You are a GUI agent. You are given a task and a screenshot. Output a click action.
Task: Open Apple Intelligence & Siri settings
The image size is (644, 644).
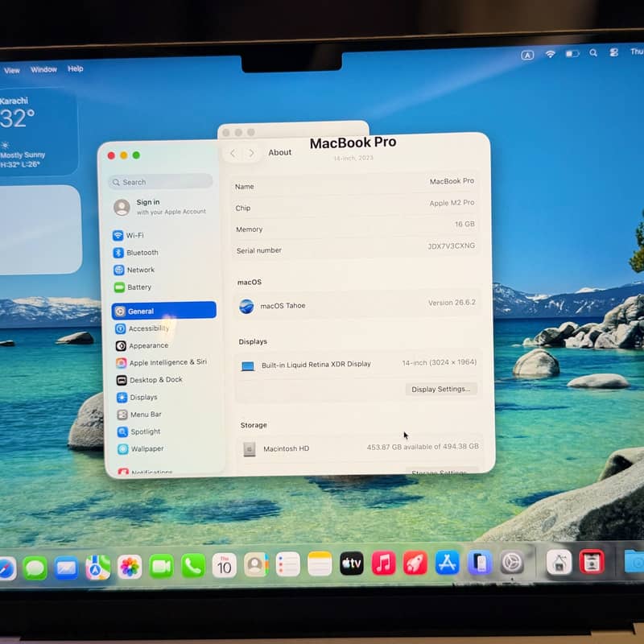pos(162,362)
